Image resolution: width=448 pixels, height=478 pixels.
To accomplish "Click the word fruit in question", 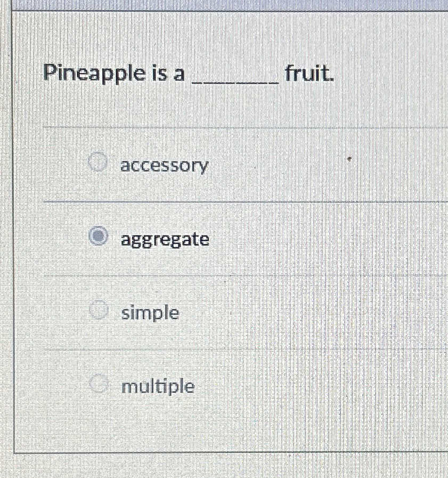I will [308, 74].
